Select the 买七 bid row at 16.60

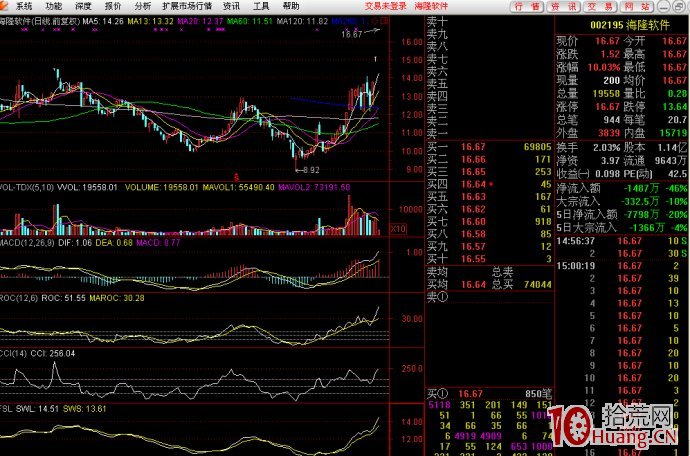pyautogui.click(x=489, y=221)
